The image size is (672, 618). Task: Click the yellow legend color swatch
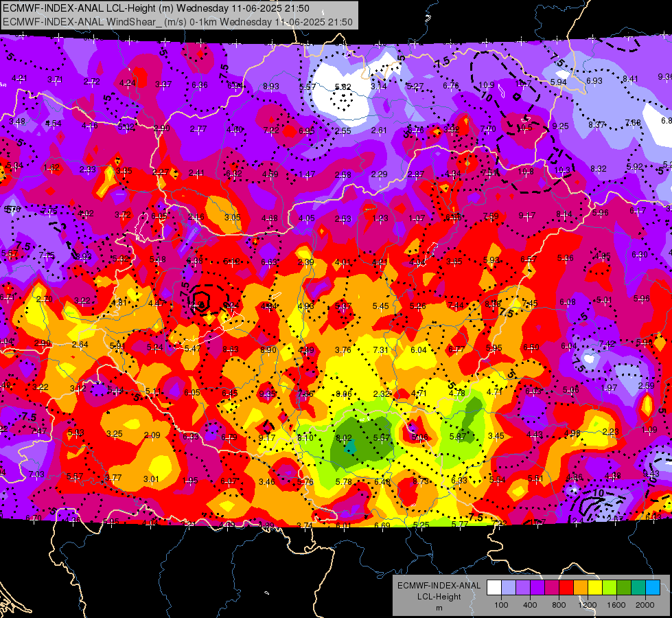(595, 588)
